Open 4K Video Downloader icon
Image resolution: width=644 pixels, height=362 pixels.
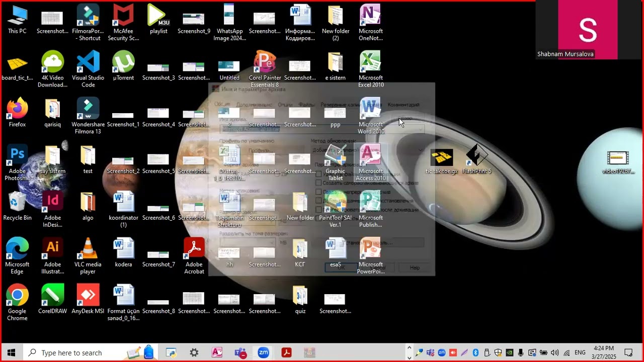point(52,69)
